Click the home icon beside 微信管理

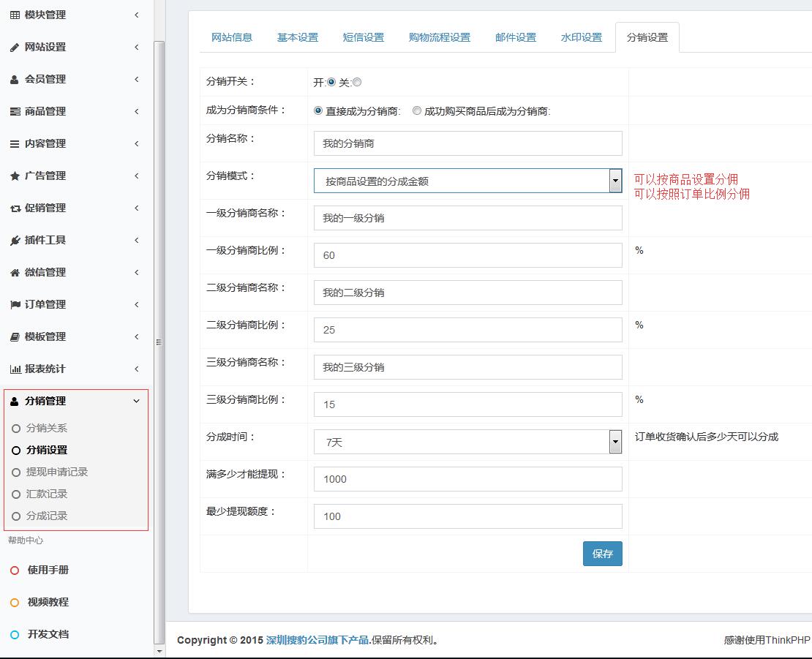[x=15, y=273]
